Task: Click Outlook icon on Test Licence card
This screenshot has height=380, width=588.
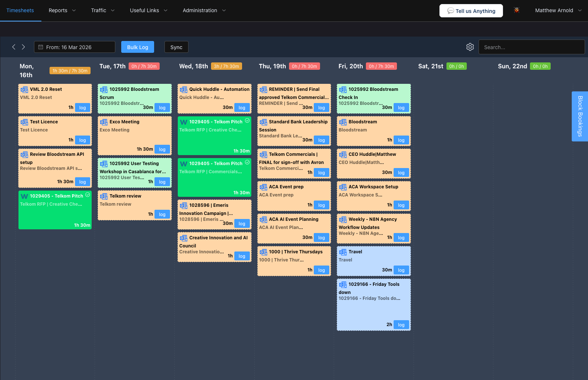Action: 24,122
